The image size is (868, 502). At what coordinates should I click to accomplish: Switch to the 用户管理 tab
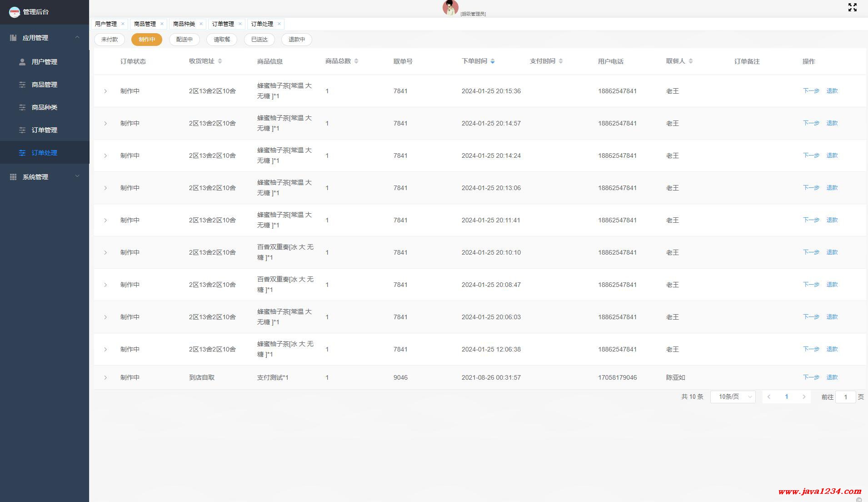[106, 24]
